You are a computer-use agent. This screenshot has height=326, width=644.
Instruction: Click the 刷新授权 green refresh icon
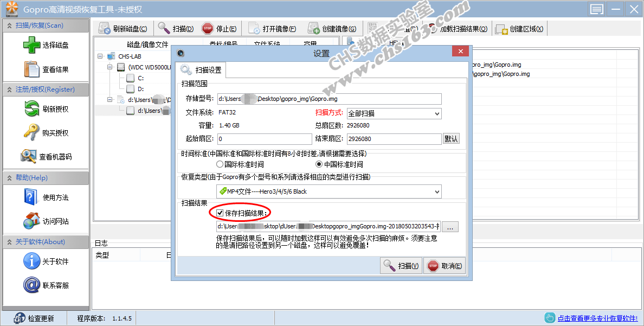click(x=31, y=108)
